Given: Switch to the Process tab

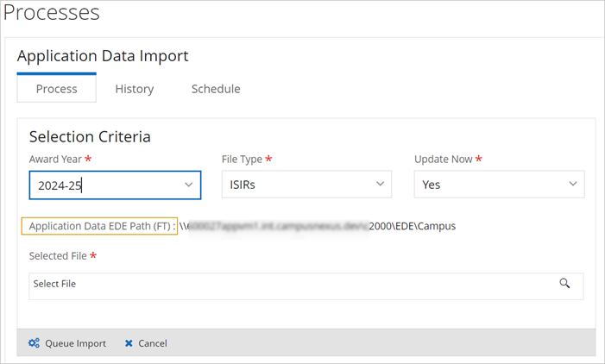Looking at the screenshot, I should click(57, 88).
